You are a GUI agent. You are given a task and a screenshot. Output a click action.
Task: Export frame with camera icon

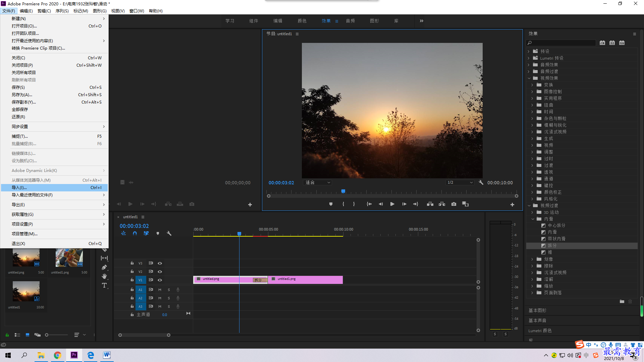(454, 204)
